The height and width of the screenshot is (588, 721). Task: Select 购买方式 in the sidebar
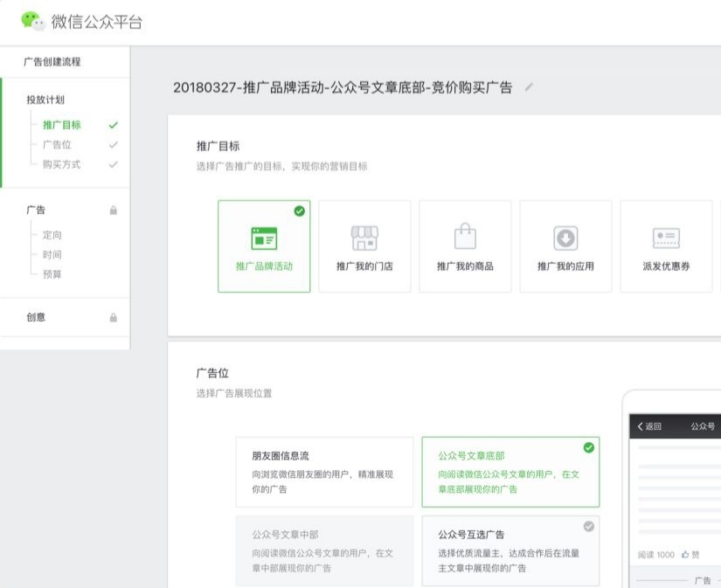point(62,164)
